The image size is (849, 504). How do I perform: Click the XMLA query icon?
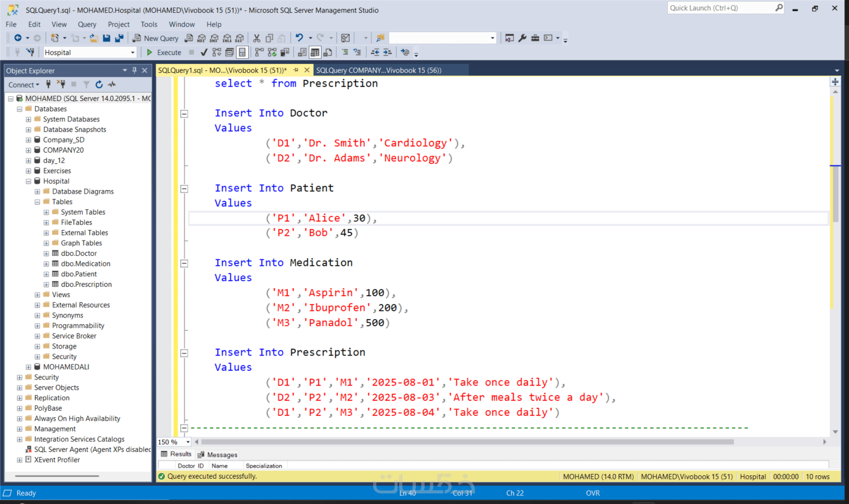point(227,38)
